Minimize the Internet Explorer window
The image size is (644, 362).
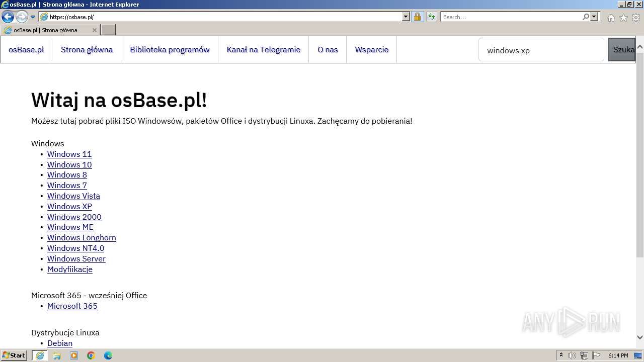(621, 5)
